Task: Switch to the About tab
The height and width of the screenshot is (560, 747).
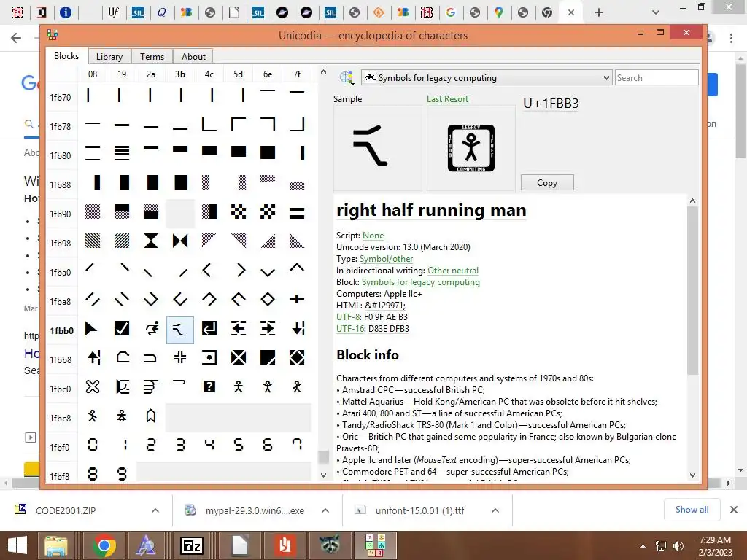Action: (x=193, y=56)
